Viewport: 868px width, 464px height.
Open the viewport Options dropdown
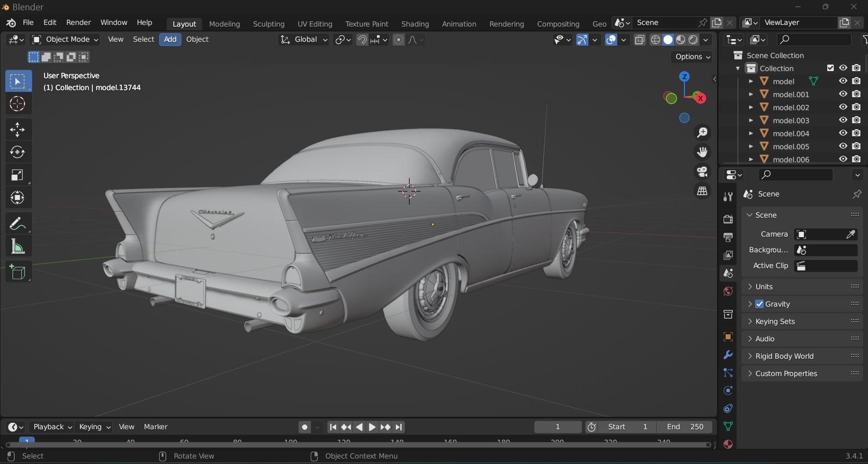[x=693, y=56]
